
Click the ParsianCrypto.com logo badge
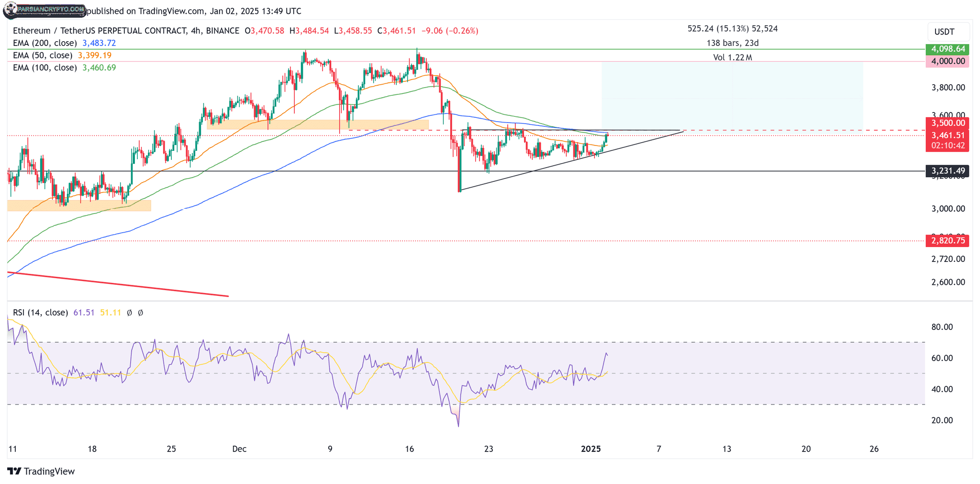pyautogui.click(x=45, y=10)
